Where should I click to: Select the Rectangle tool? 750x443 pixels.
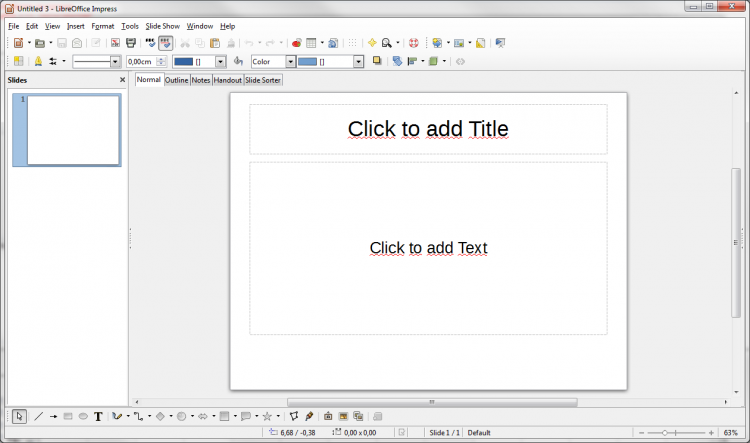coord(68,417)
